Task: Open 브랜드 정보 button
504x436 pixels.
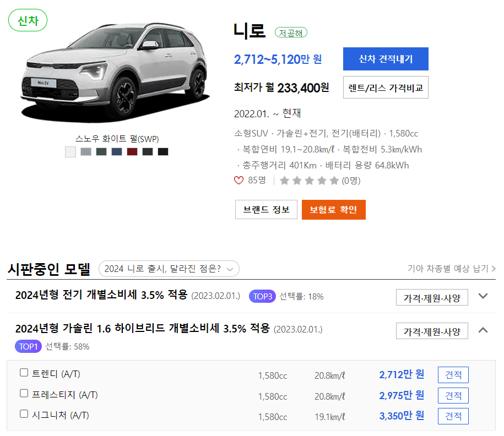Action: point(266,210)
